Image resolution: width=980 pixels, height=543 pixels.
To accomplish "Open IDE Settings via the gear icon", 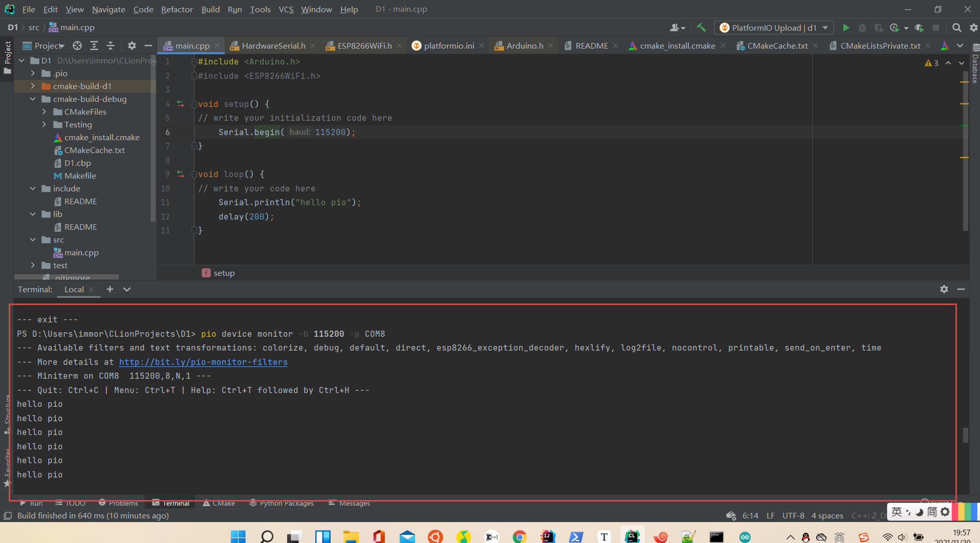I will [974, 28].
